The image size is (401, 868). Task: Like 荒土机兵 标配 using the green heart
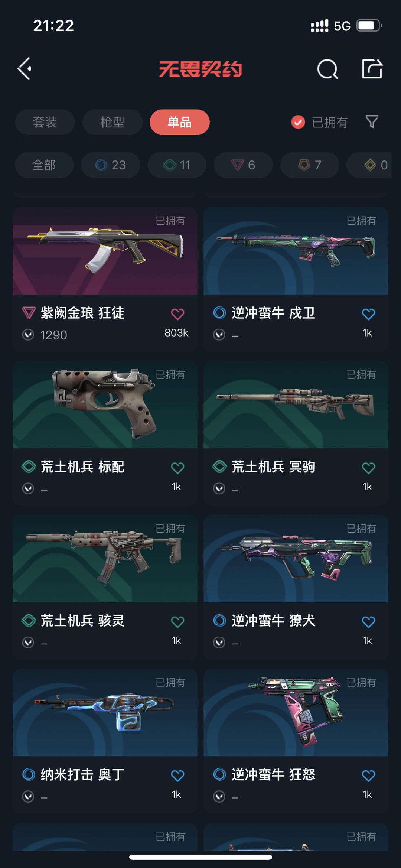[x=177, y=468]
